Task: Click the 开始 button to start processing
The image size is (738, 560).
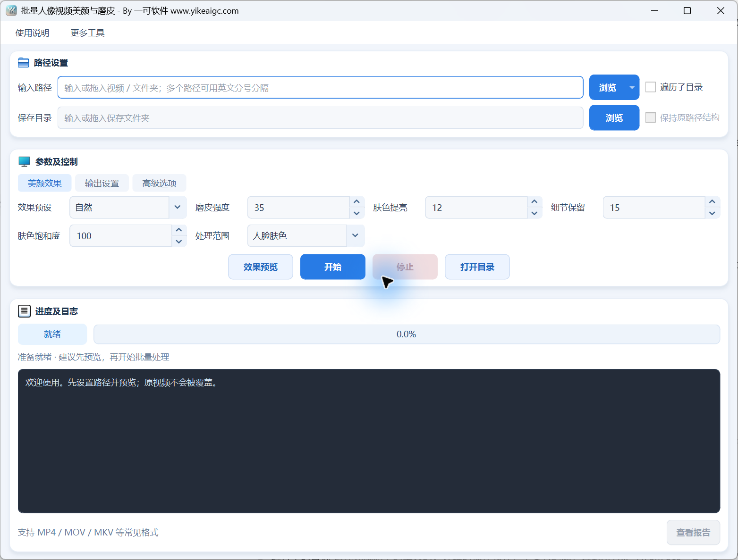Action: tap(333, 267)
